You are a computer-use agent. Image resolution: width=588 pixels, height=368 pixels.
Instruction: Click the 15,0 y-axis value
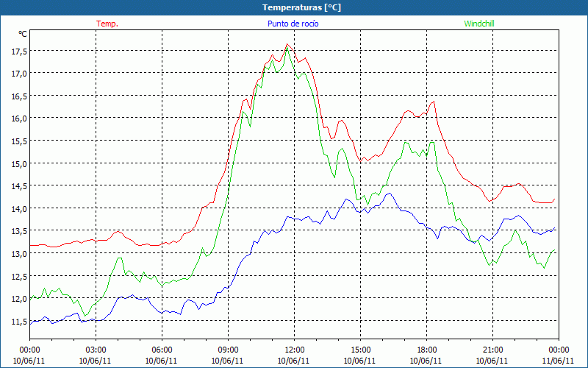pyautogui.click(x=19, y=163)
